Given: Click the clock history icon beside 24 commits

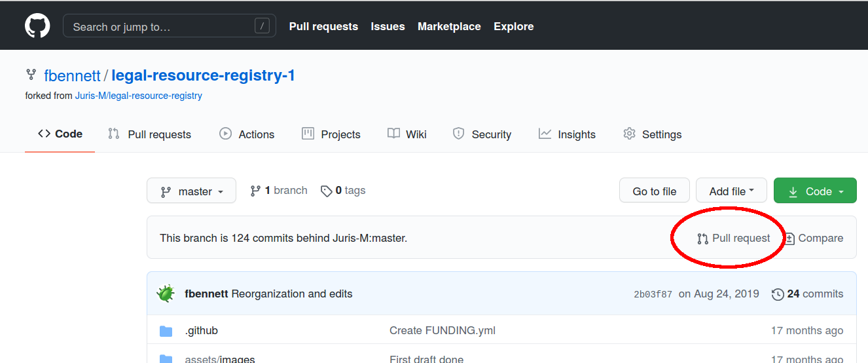Looking at the screenshot, I should (x=778, y=294).
